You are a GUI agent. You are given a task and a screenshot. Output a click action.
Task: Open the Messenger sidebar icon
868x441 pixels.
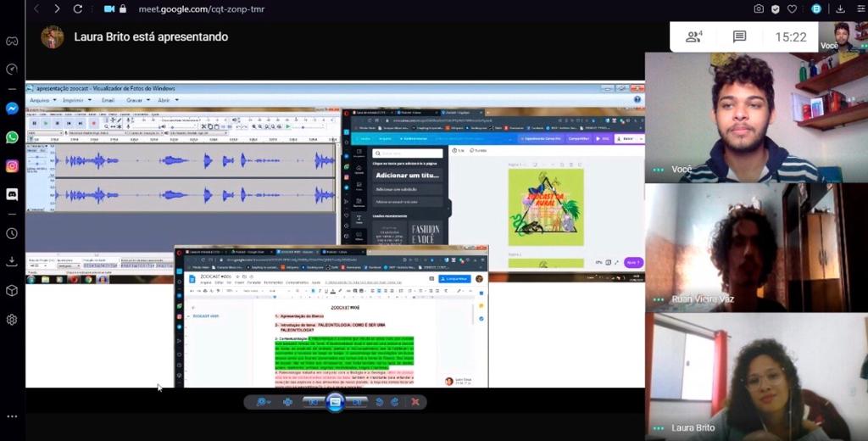click(x=12, y=109)
